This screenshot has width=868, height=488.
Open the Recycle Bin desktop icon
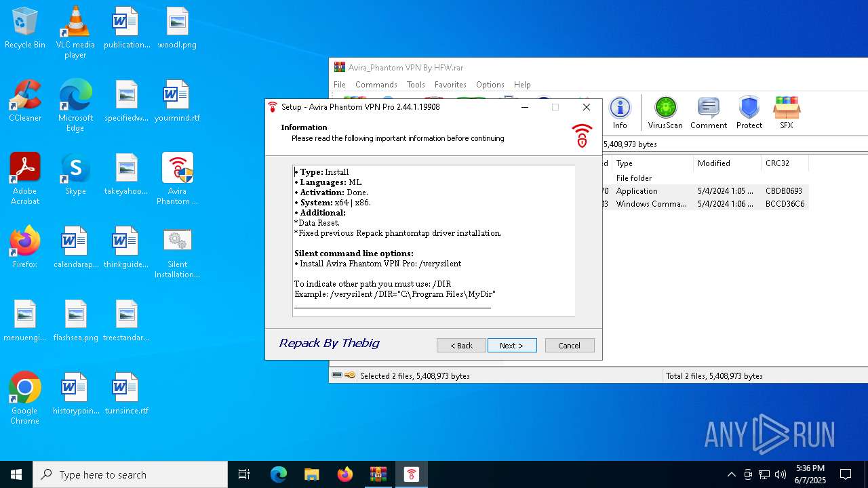pos(25,28)
